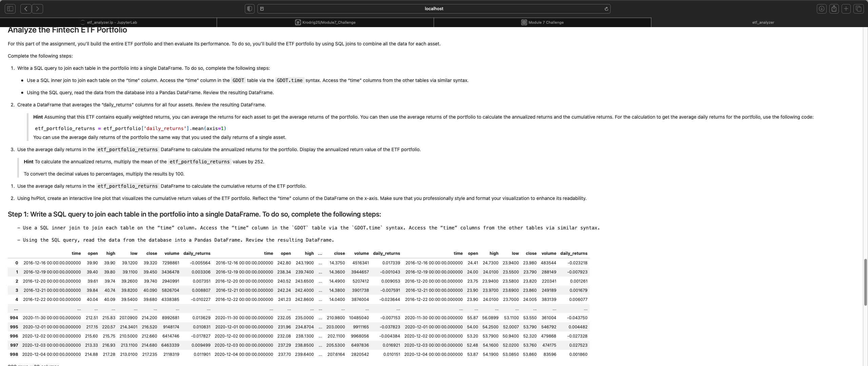Click the favicon on the Module 7 Challenge tab
The image size is (868, 366).
pos(524,22)
